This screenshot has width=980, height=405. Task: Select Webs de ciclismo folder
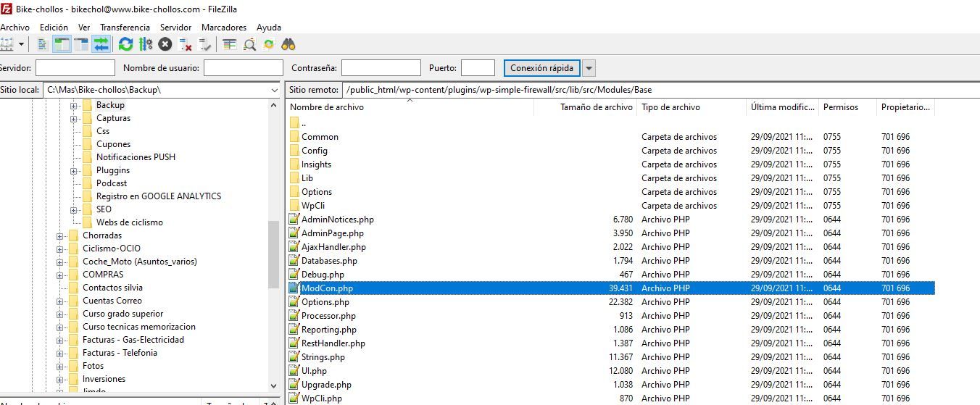pyautogui.click(x=129, y=222)
